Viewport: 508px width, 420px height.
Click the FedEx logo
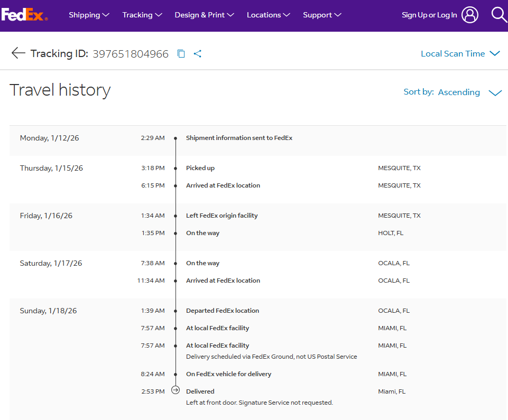tap(24, 15)
